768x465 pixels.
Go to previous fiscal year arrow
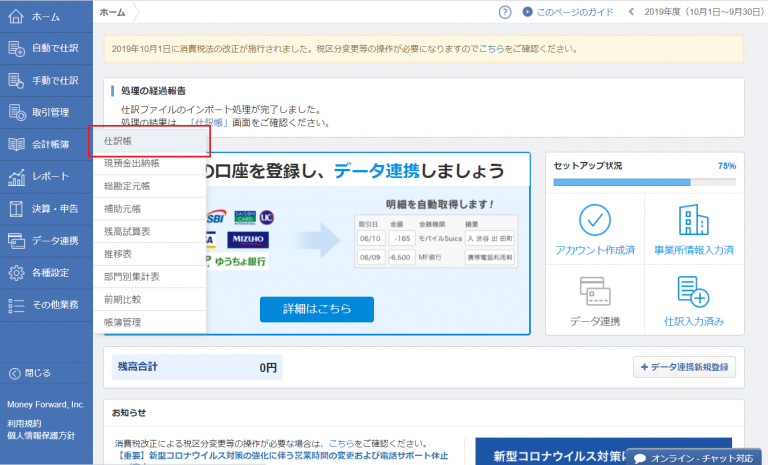[x=631, y=12]
